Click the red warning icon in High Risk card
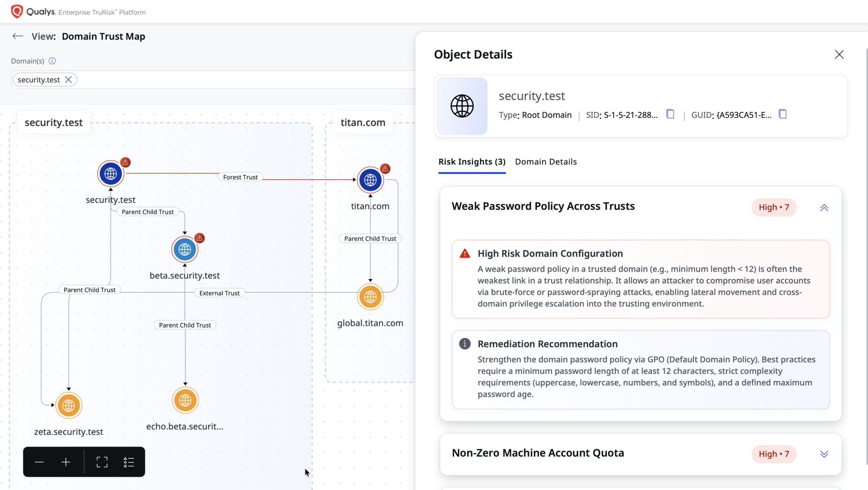 point(465,253)
